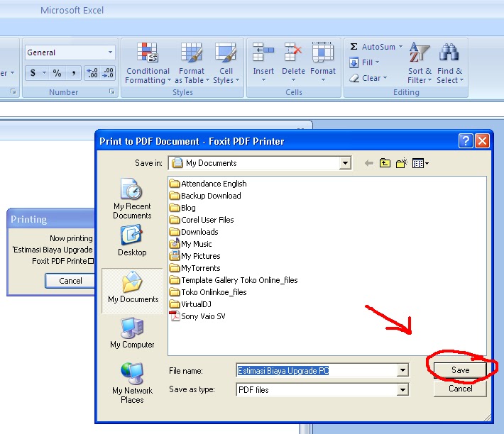
Task: Cancel the Printing progress dialog
Action: [x=70, y=281]
